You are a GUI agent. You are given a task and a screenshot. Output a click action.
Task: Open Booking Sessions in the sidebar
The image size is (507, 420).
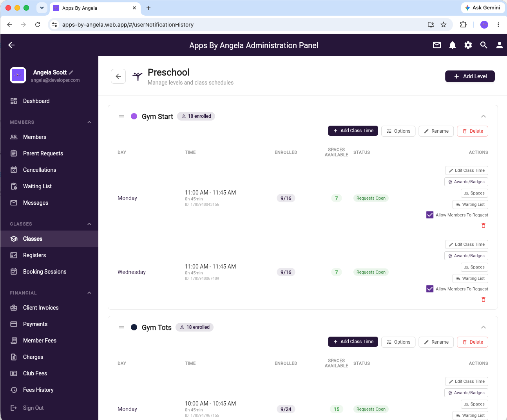click(x=49, y=272)
